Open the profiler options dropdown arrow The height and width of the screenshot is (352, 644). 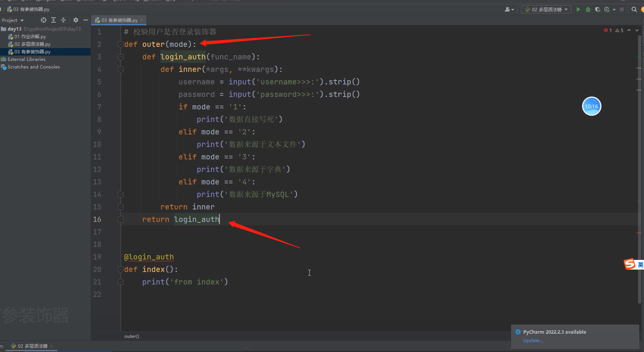click(x=614, y=10)
